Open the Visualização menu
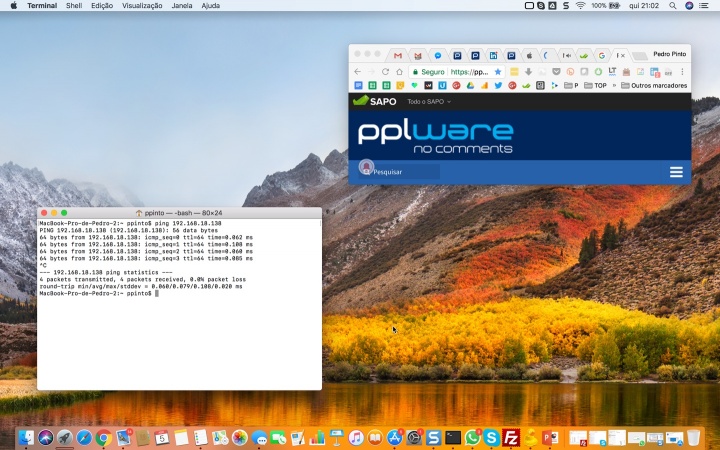This screenshot has width=720, height=450. [x=142, y=6]
